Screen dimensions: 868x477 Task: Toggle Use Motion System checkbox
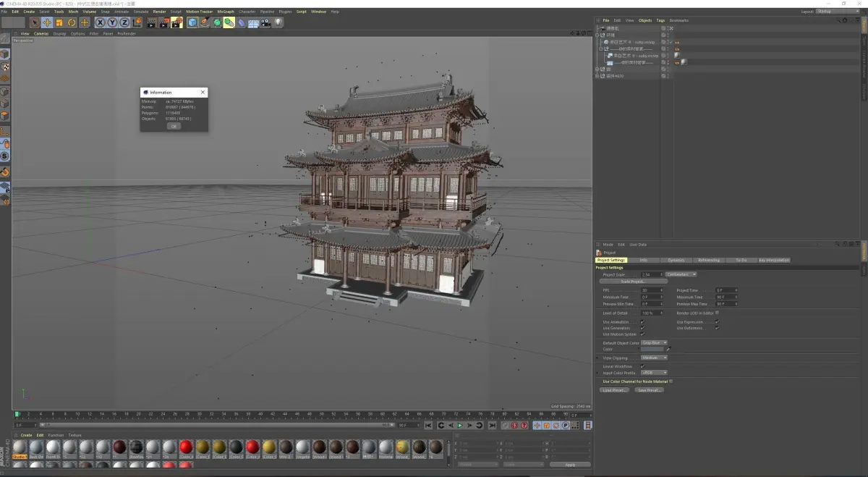tap(642, 334)
